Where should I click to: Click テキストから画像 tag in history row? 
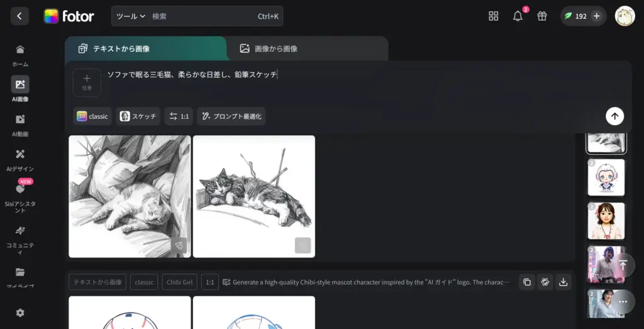point(97,282)
